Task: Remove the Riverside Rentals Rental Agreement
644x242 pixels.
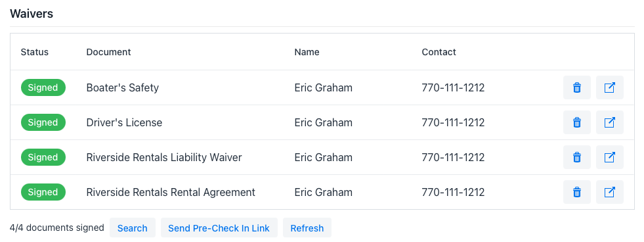Action: pos(576,192)
